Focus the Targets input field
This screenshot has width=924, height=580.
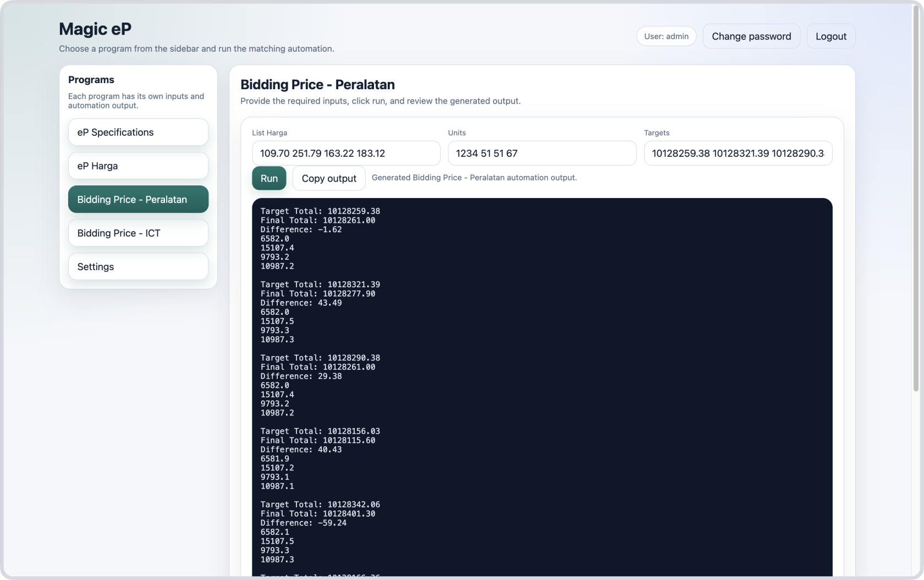pos(738,153)
